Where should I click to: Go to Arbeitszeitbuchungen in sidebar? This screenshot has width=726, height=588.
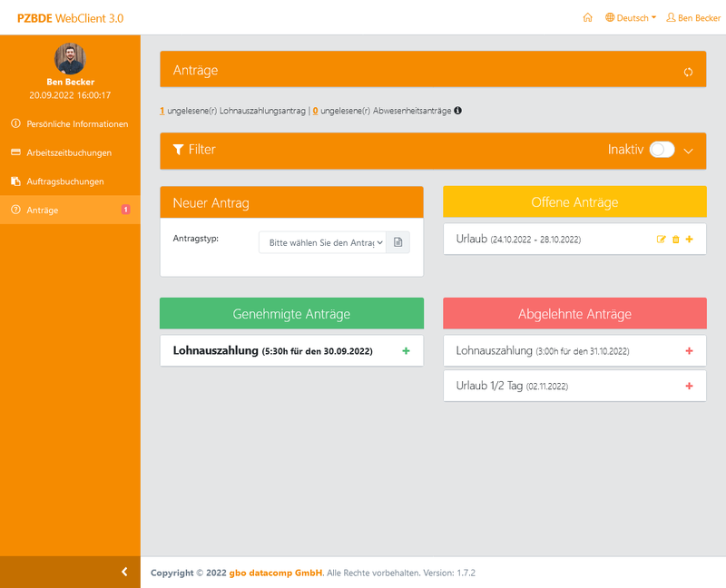pos(69,152)
